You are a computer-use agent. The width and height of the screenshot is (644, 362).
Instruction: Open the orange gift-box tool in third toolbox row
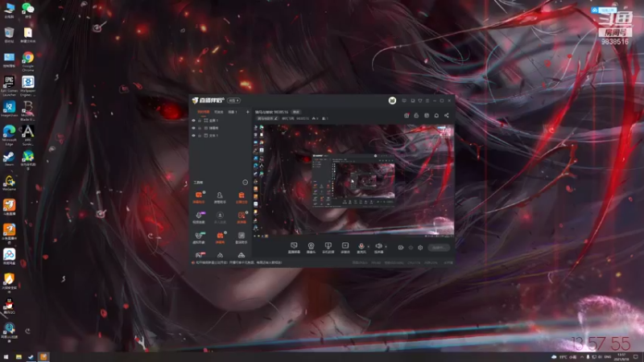(220, 237)
